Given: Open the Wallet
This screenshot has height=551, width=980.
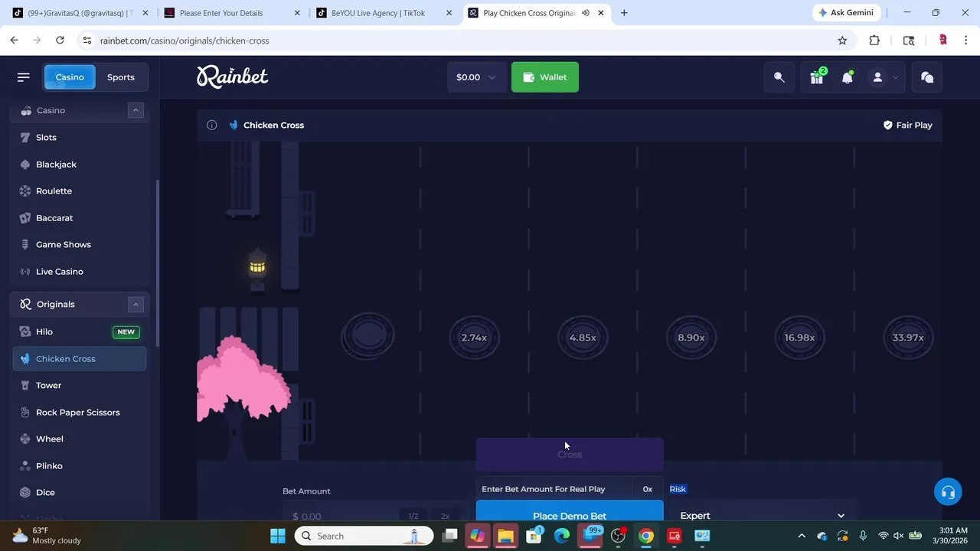Looking at the screenshot, I should point(545,77).
